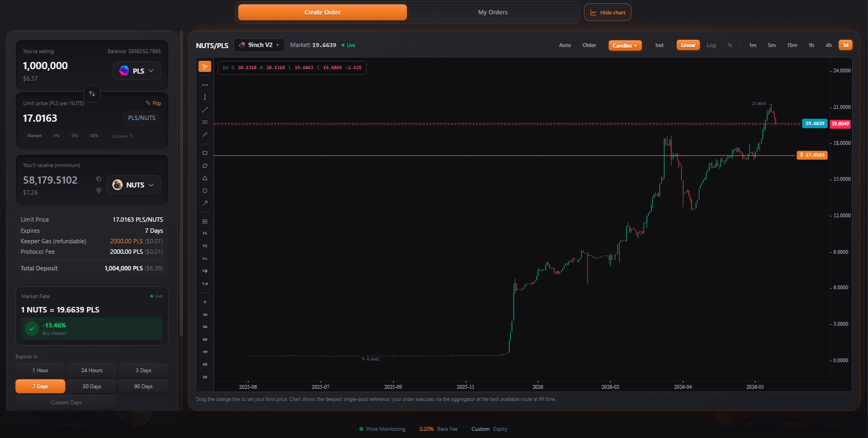Screen dimensions: 868x438
Task: Click the Auto range button
Action: click(x=565, y=45)
